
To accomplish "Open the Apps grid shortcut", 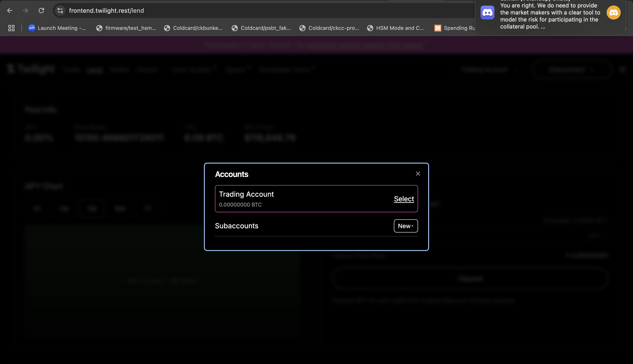I will (11, 28).
